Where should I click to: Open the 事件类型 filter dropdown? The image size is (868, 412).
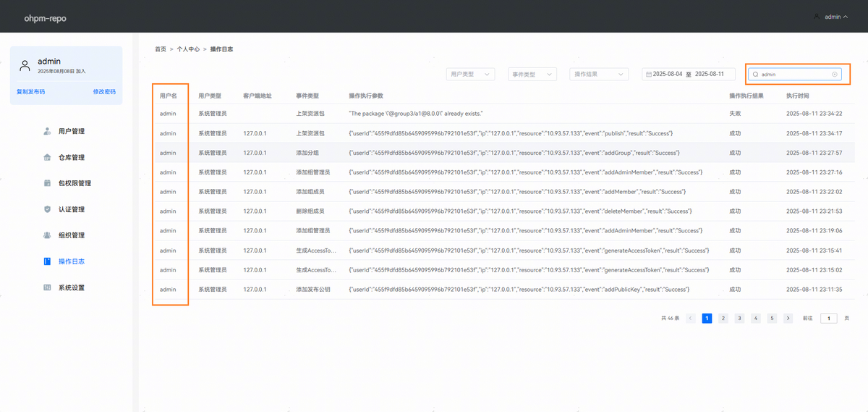[x=532, y=74]
